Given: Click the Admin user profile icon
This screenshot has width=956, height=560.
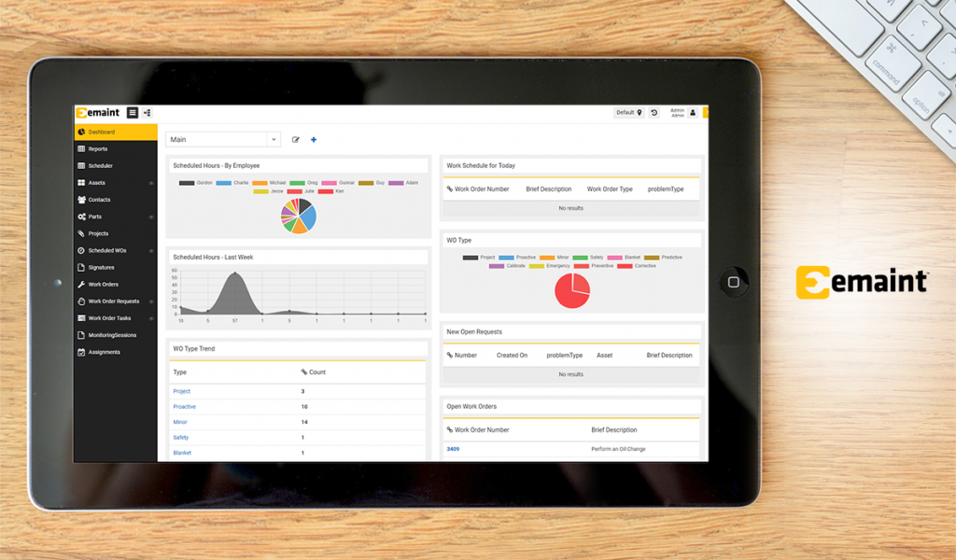Looking at the screenshot, I should (x=693, y=113).
